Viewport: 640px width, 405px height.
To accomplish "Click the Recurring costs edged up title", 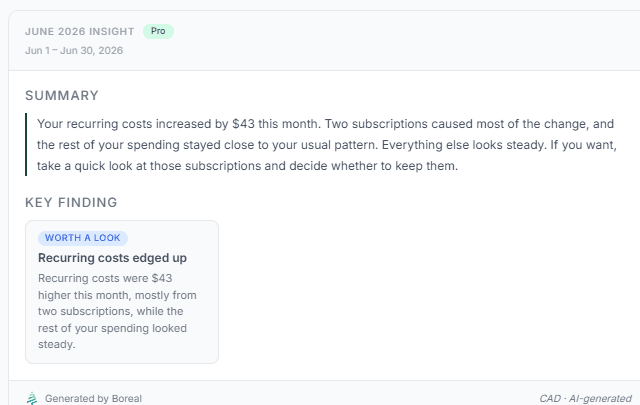I will pos(113,258).
